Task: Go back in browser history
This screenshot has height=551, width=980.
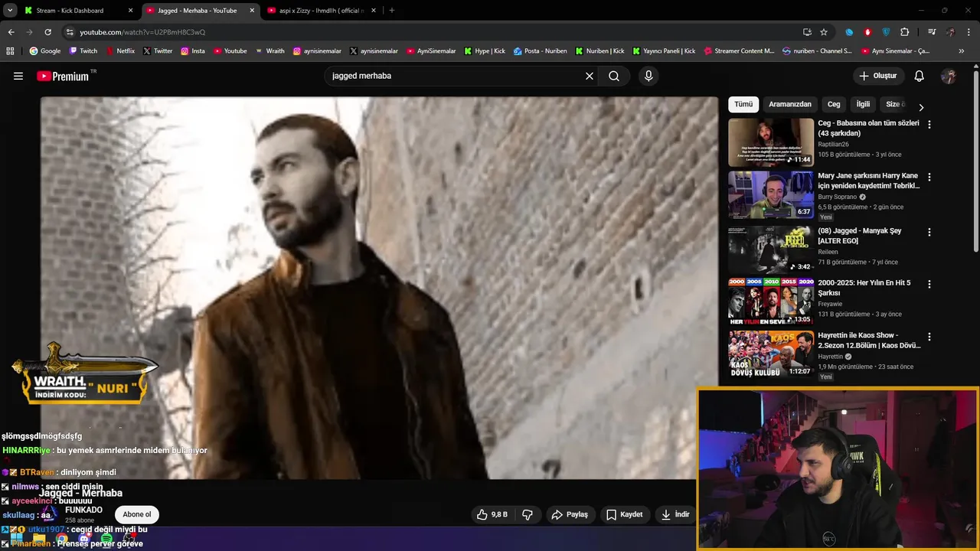Action: pyautogui.click(x=11, y=32)
